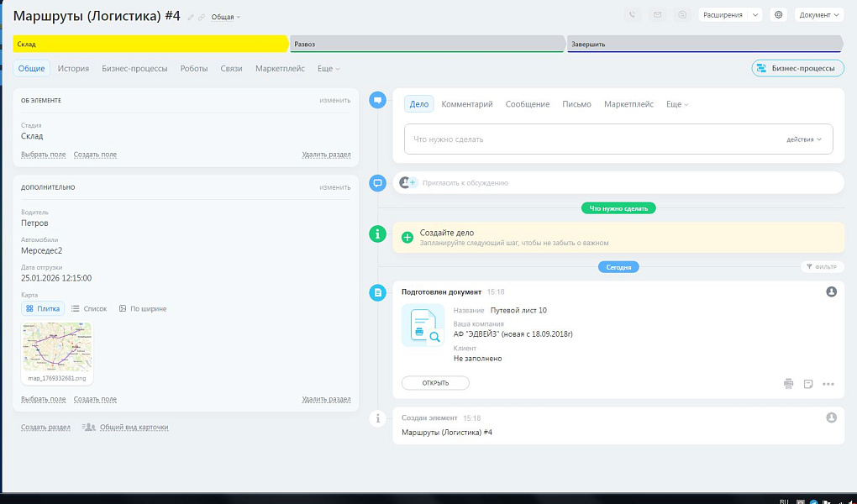Viewport: 857px width, 504px height.
Task: Expand the Документ dropdown
Action: pos(818,14)
